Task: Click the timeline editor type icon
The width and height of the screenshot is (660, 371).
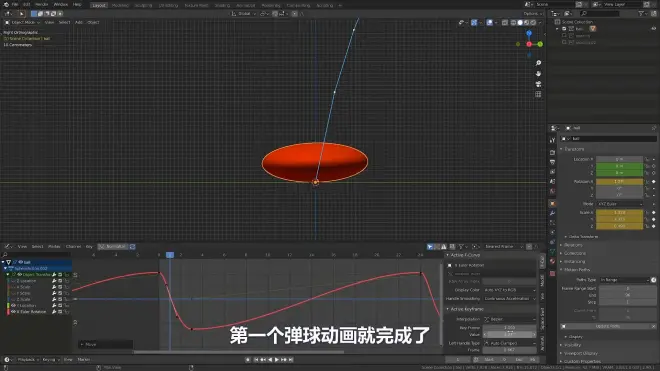Action: coord(8,360)
